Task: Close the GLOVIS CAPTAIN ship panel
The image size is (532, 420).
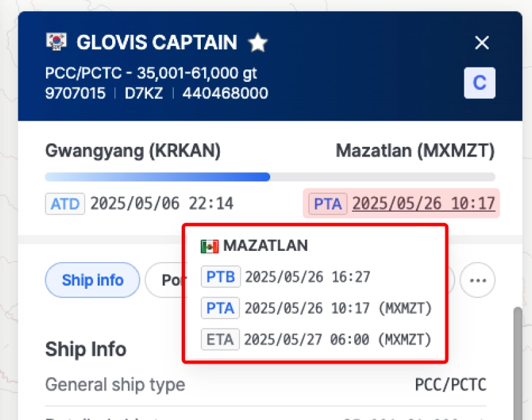Action: pyautogui.click(x=482, y=43)
